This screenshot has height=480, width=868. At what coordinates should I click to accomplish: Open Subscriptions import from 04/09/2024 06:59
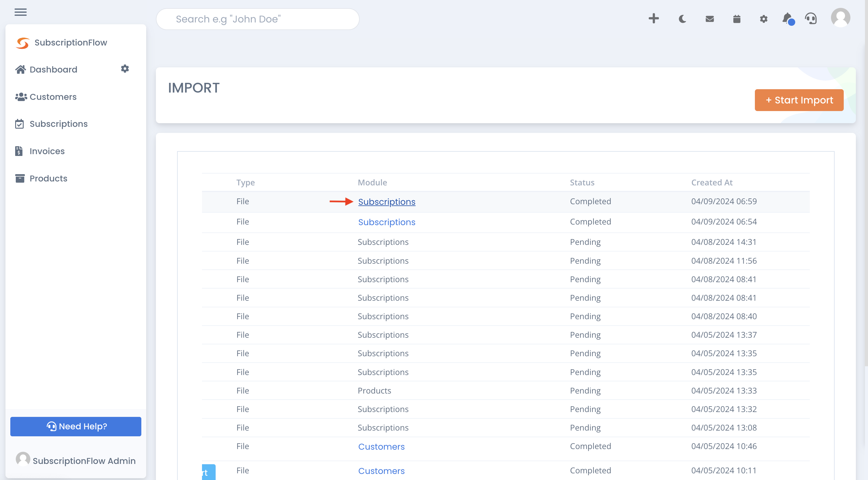coord(386,201)
